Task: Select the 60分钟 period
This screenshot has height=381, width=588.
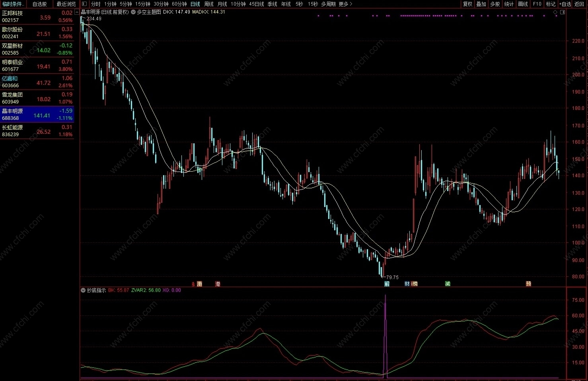Action: (x=179, y=4)
